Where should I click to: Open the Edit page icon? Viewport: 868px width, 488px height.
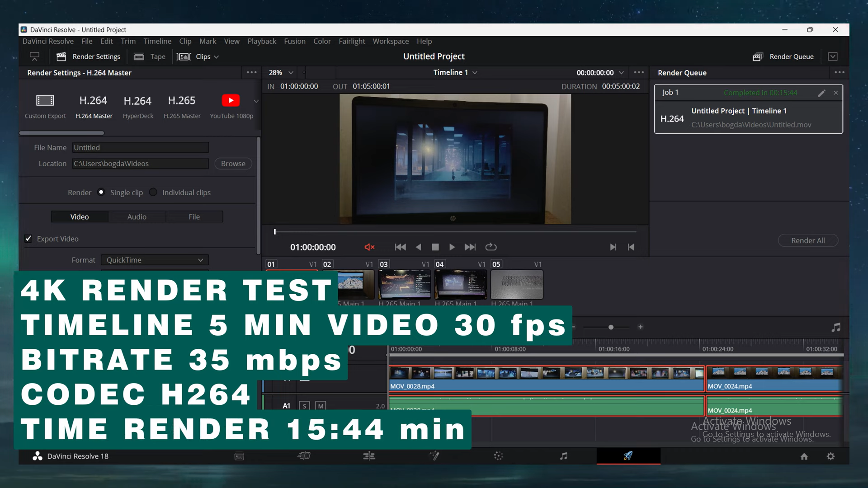[369, 456]
